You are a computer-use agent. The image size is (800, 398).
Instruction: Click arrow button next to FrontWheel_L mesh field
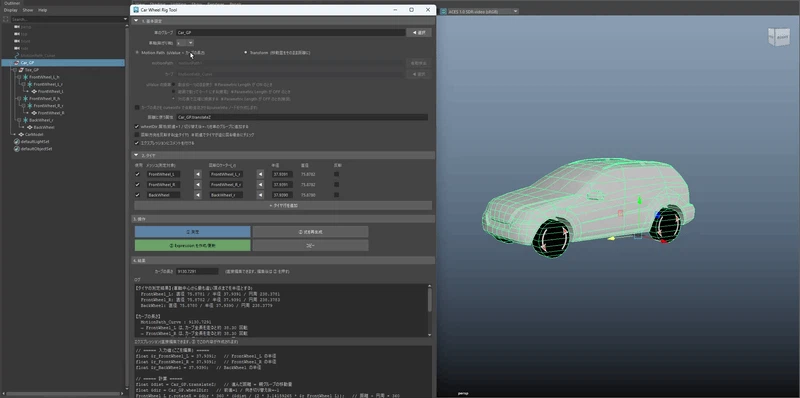pyautogui.click(x=197, y=174)
